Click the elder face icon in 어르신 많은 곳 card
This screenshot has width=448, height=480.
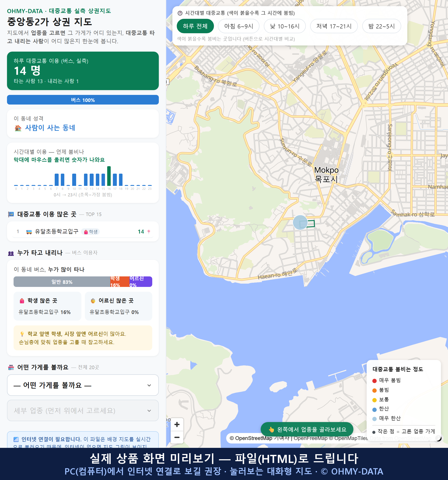pos(93,301)
